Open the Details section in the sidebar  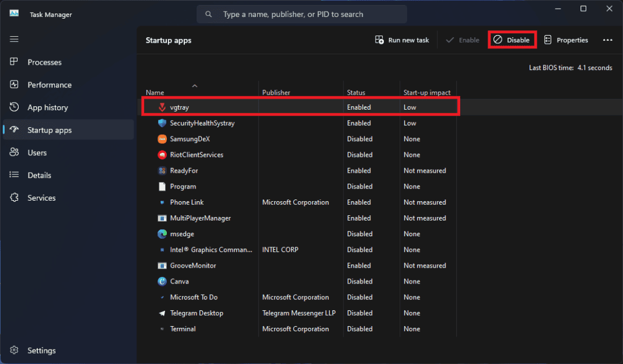click(x=39, y=175)
